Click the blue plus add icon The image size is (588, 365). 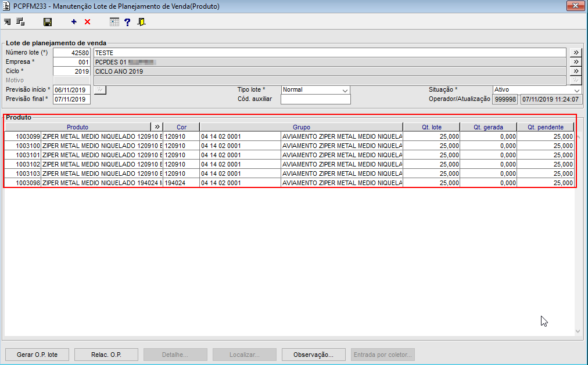74,22
